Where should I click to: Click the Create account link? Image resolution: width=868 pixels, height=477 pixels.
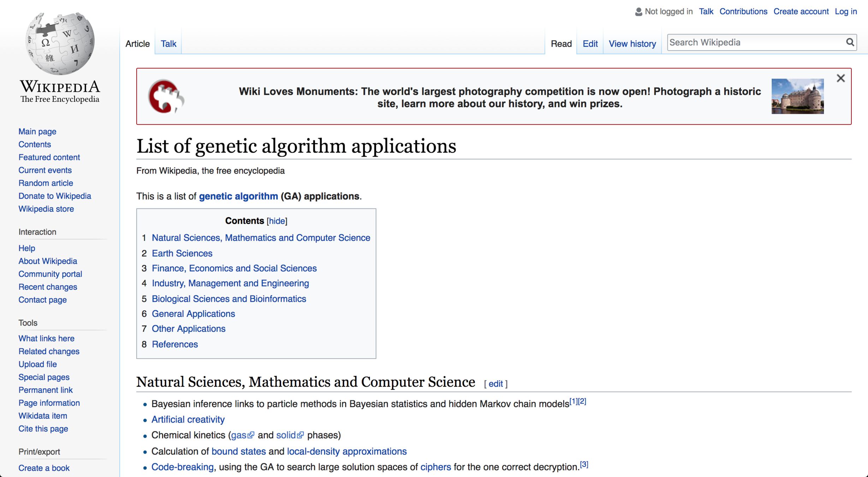click(x=801, y=12)
